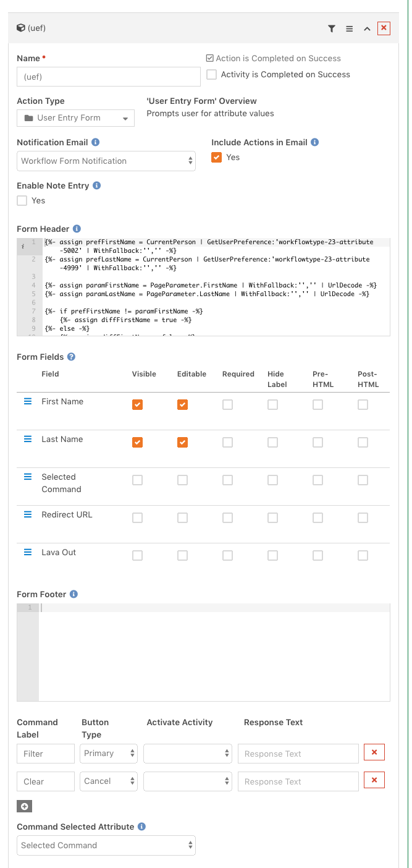Toggle Action is Completed on Success
The width and height of the screenshot is (412, 868).
(210, 58)
